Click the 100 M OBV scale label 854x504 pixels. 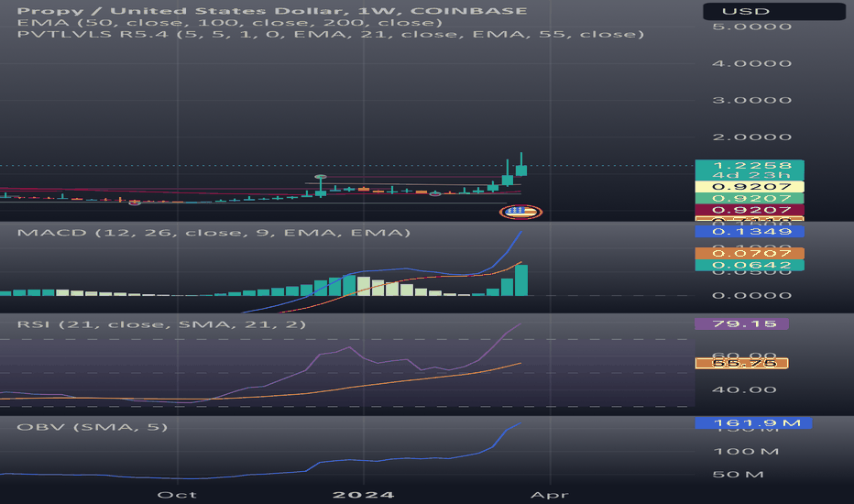pos(746,451)
